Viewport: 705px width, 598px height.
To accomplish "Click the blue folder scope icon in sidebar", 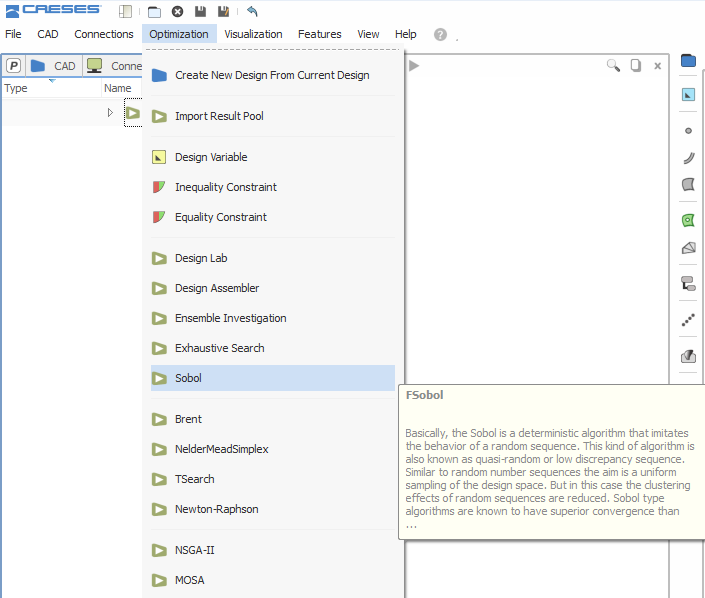I will click(688, 60).
